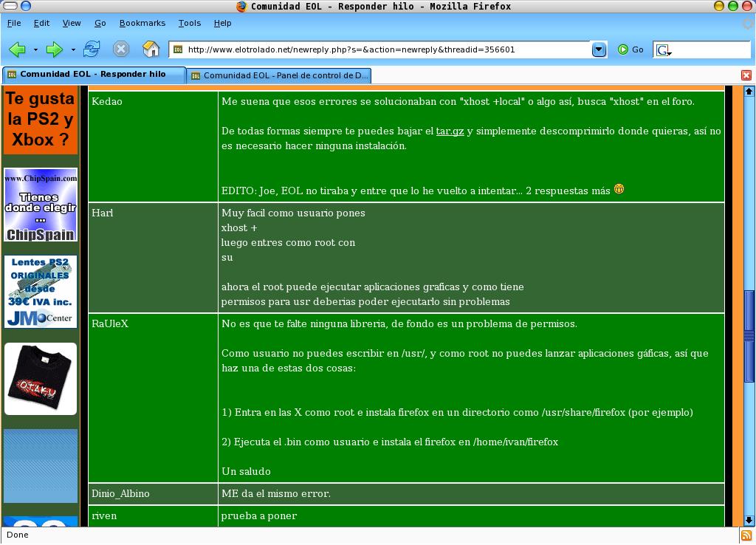
Task: Click the throbber gear icon in the menu bar
Action: [749, 23]
